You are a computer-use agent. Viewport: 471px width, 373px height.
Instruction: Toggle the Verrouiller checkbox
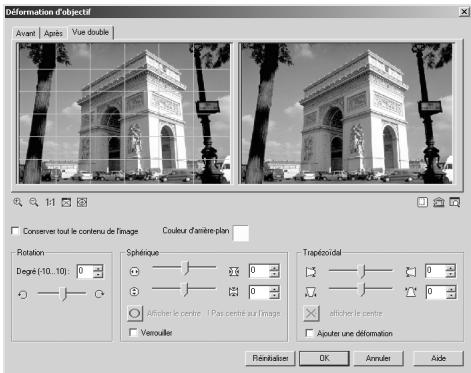click(x=133, y=332)
